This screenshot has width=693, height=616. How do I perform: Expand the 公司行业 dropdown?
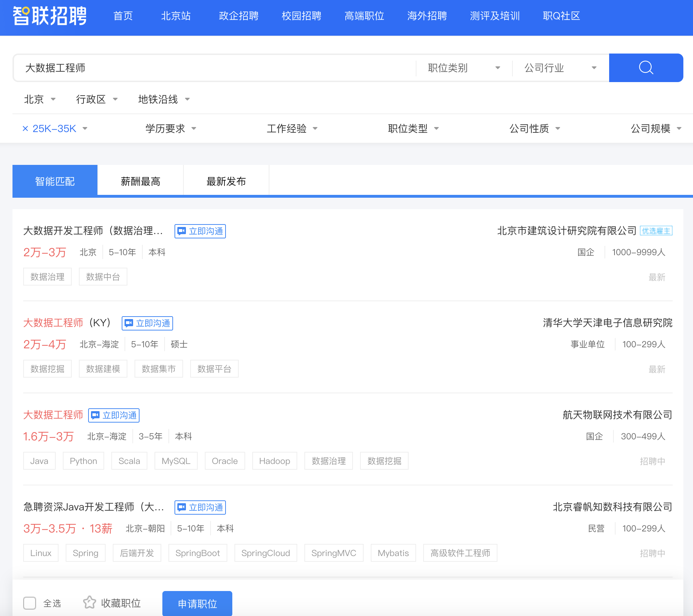pyautogui.click(x=560, y=68)
